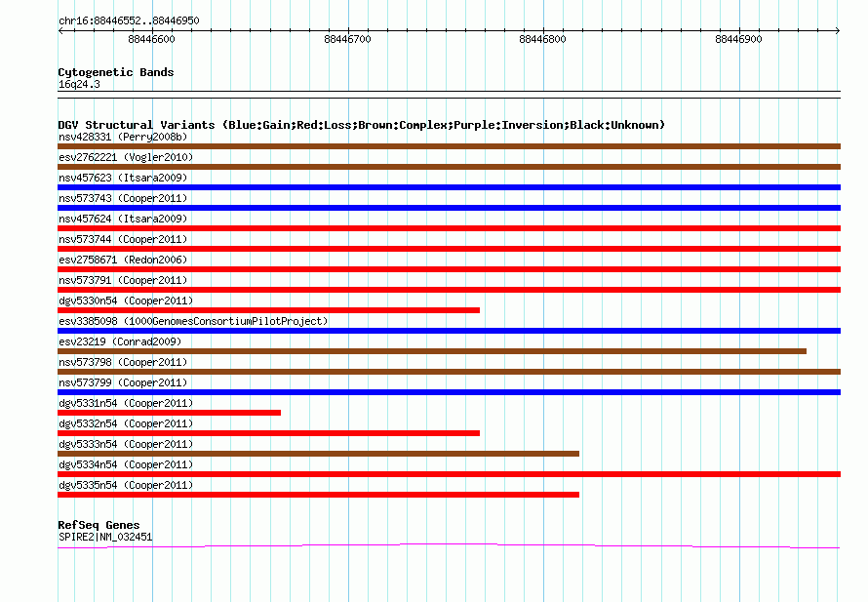
Task: Click the blue gain bar under nsv573799
Action: tap(449, 392)
